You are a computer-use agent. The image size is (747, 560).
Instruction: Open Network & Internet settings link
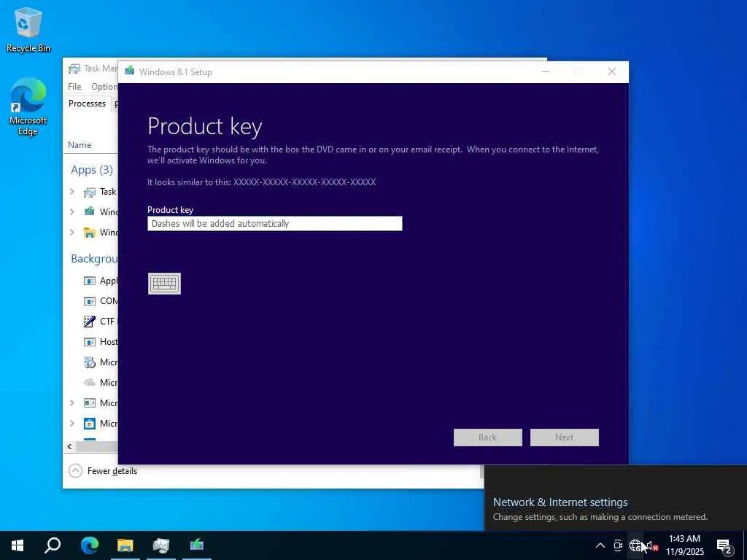[x=560, y=502]
